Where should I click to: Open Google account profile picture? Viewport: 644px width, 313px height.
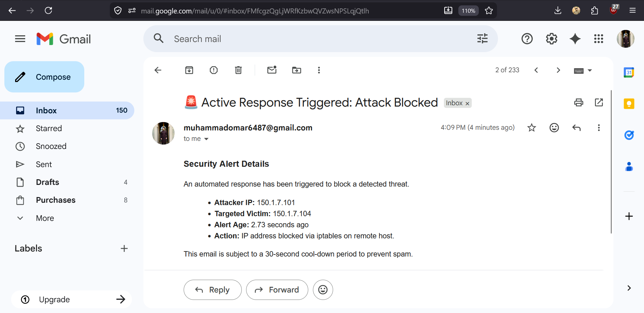click(626, 39)
